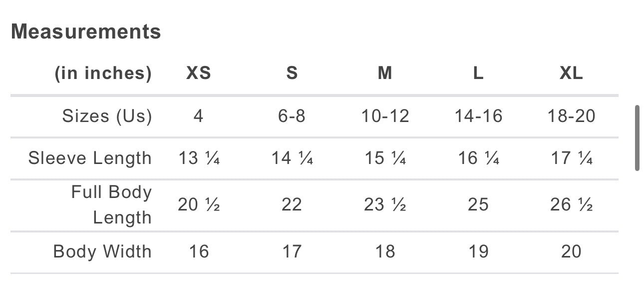Click the "Full Body Length" row label

111,205
